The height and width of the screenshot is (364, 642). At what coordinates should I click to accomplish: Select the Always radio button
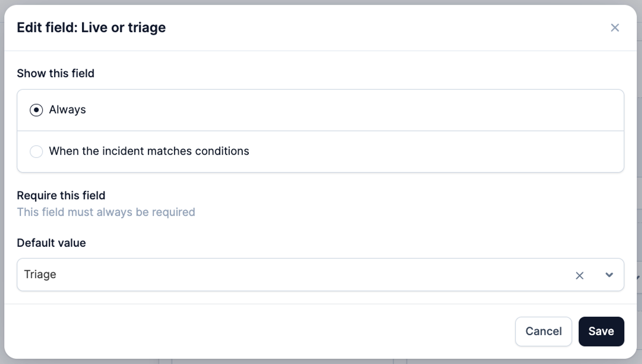point(36,110)
